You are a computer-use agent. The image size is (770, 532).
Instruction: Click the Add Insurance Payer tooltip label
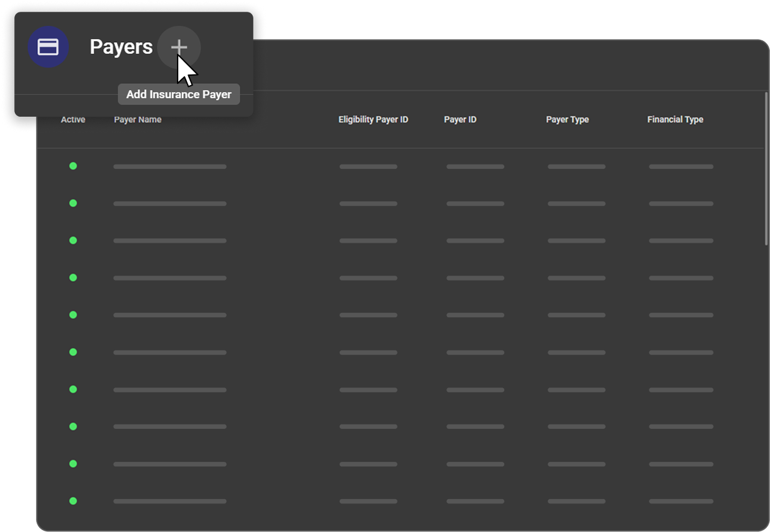179,94
